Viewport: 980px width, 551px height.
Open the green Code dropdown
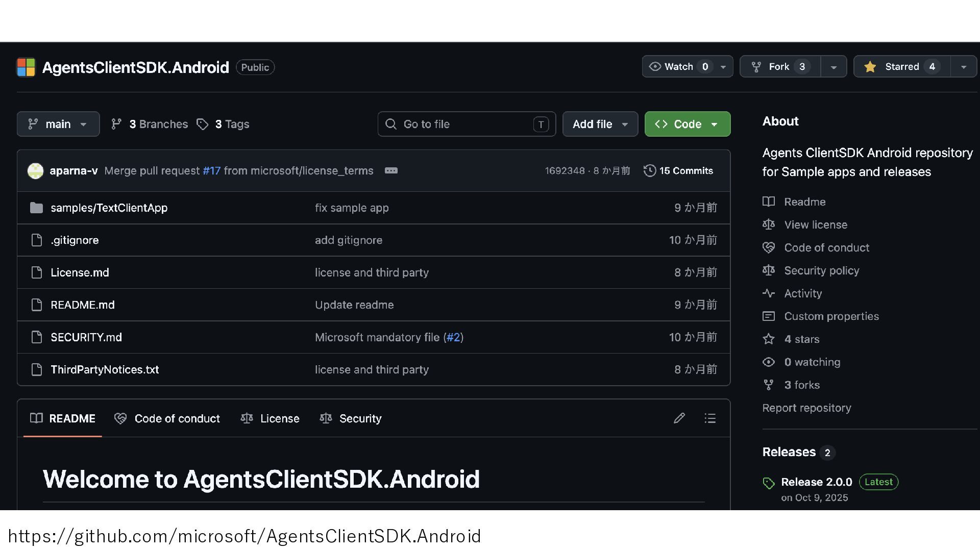[x=687, y=124]
